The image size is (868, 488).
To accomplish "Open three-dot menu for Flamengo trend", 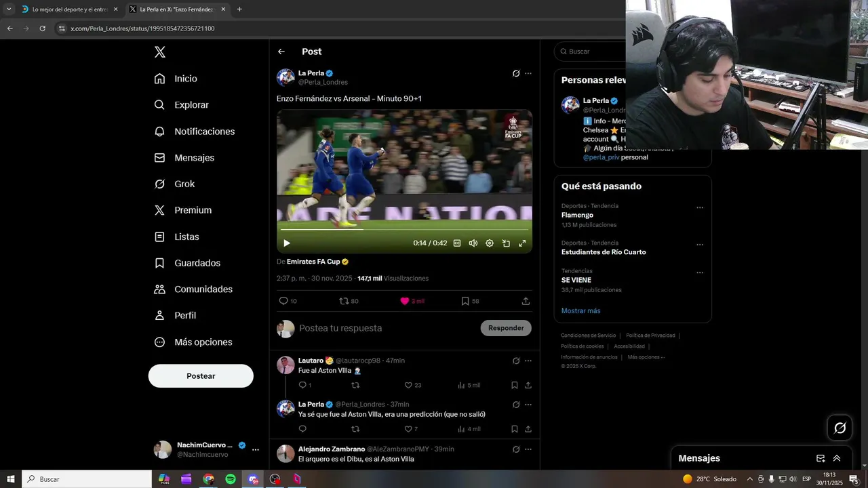I will [x=700, y=207].
